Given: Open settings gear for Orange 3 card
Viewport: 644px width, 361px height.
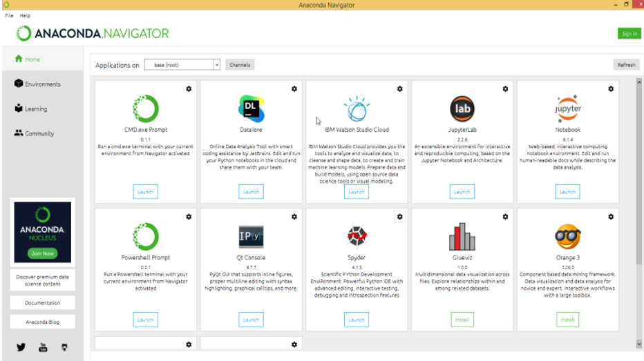Looking at the screenshot, I should [x=611, y=217].
